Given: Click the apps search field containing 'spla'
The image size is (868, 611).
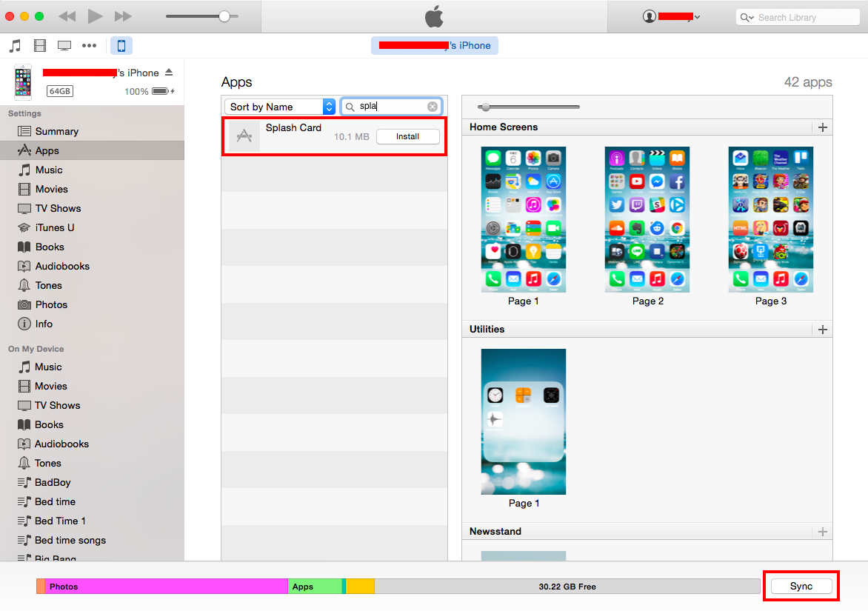Looking at the screenshot, I should pos(391,106).
